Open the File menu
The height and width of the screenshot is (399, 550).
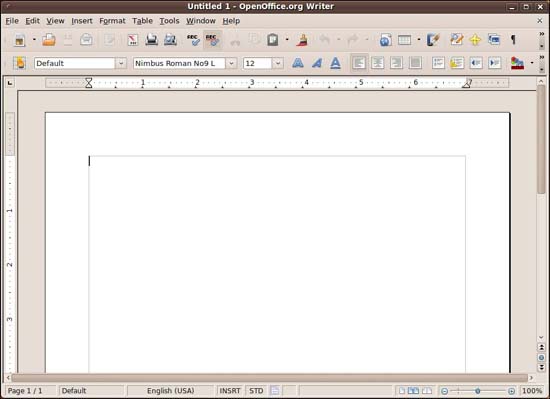click(12, 21)
